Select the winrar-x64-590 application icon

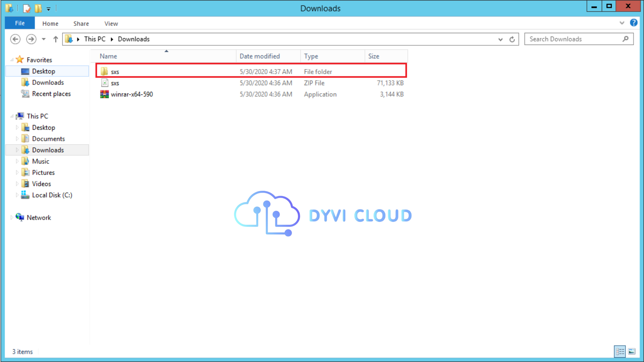[x=105, y=94]
